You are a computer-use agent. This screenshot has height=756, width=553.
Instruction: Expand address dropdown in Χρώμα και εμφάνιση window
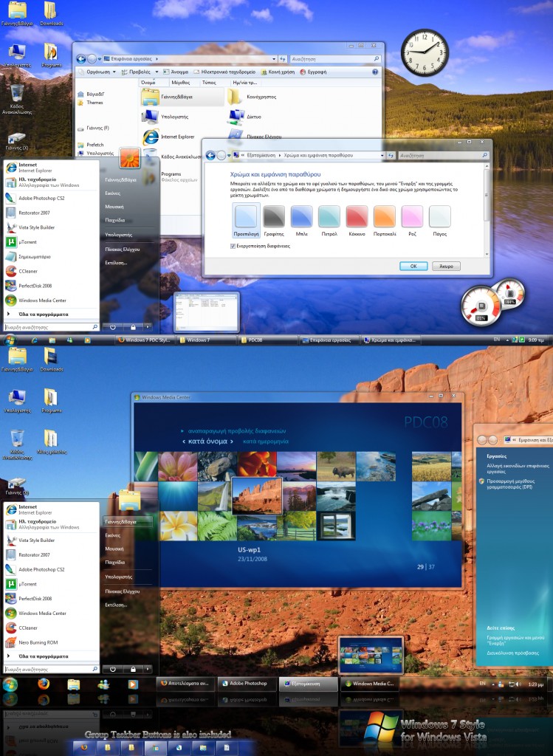point(382,155)
